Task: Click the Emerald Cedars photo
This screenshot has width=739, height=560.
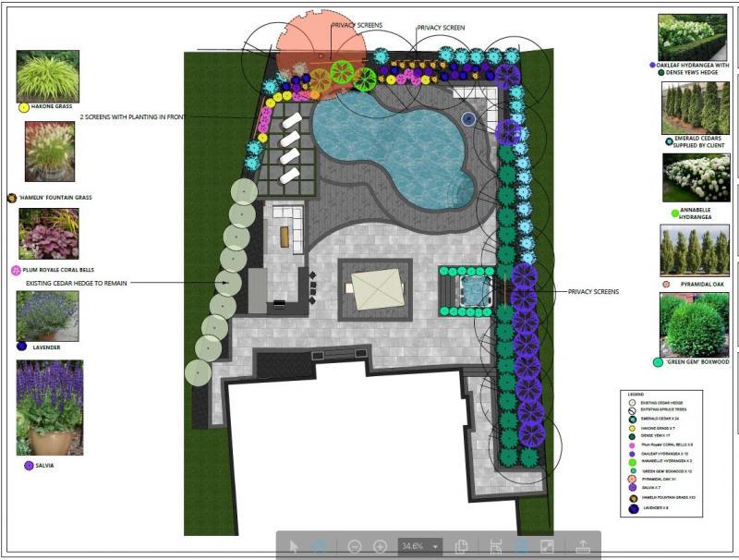Action: 695,108
